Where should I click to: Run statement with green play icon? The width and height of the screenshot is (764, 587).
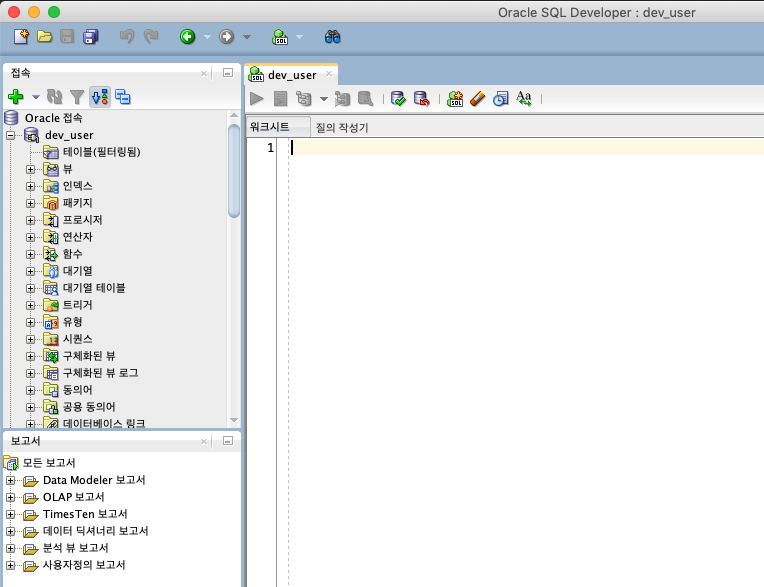tap(257, 99)
